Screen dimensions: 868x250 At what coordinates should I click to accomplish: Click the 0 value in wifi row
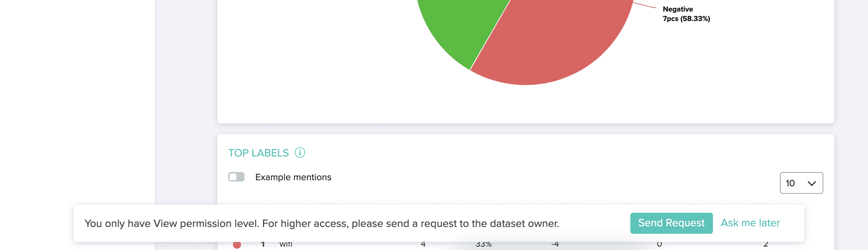click(659, 244)
